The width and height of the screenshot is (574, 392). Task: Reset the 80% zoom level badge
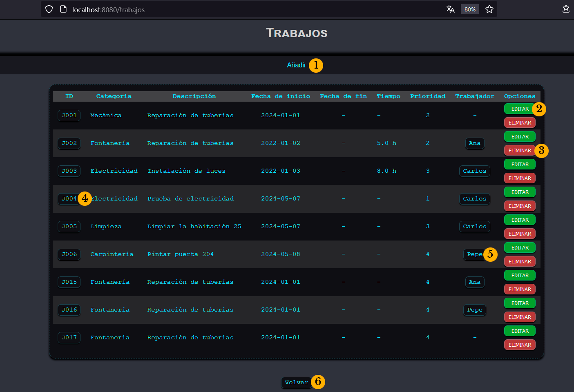tap(470, 9)
